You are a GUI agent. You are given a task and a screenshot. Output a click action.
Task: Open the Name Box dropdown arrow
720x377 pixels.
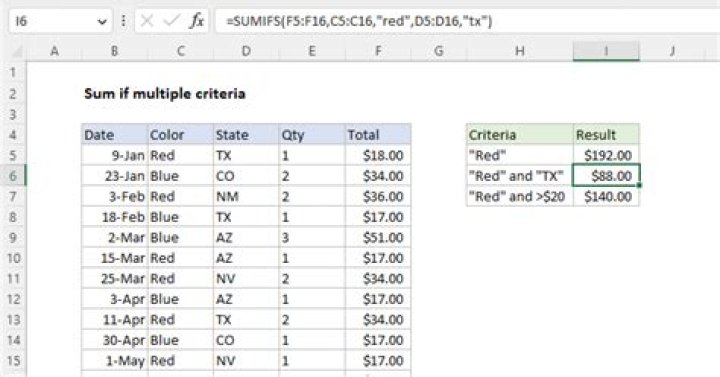point(102,22)
